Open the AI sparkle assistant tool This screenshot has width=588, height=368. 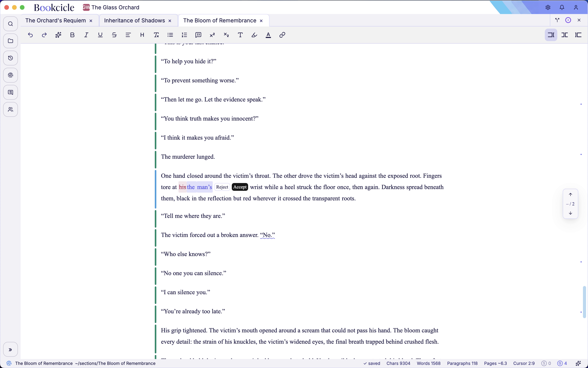pyautogui.click(x=58, y=35)
